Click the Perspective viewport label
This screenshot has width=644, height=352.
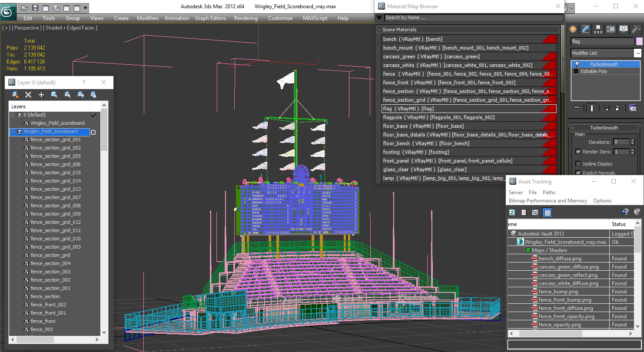click(x=27, y=28)
